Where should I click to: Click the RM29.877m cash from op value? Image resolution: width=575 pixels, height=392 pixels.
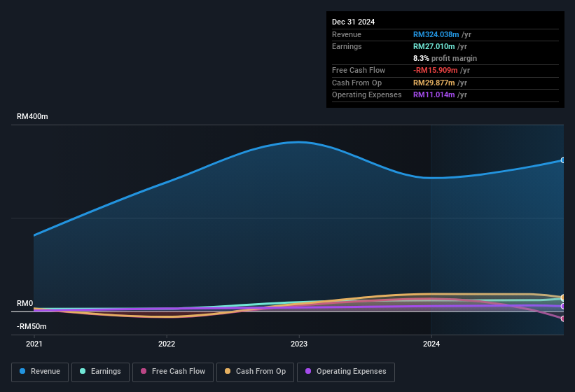(x=434, y=83)
